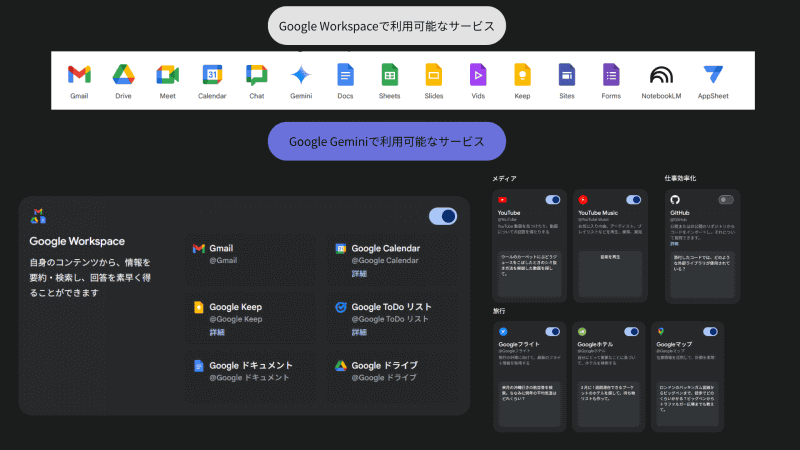The width and height of the screenshot is (800, 450).
Task: Open 詳細 link under Google Calendar
Action: click(359, 274)
